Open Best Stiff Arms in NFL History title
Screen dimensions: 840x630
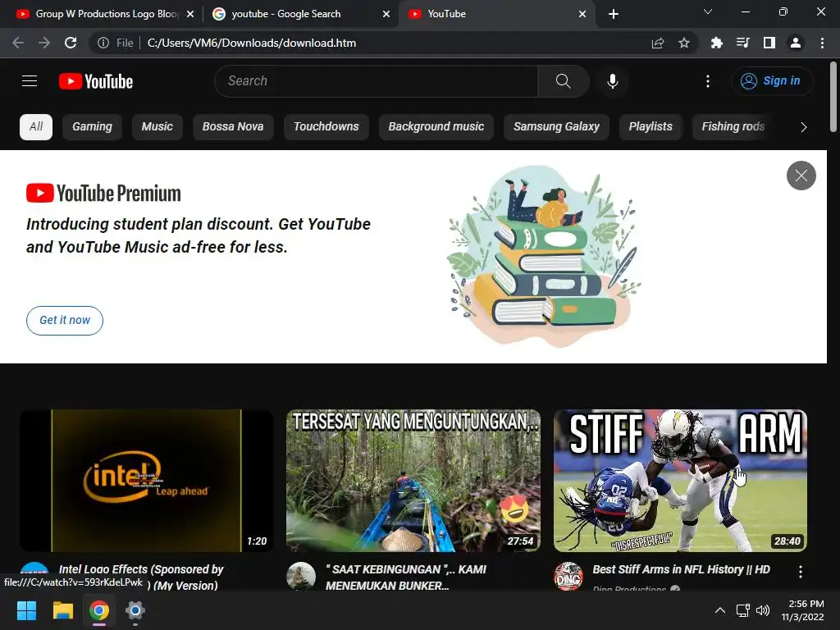[x=681, y=569]
